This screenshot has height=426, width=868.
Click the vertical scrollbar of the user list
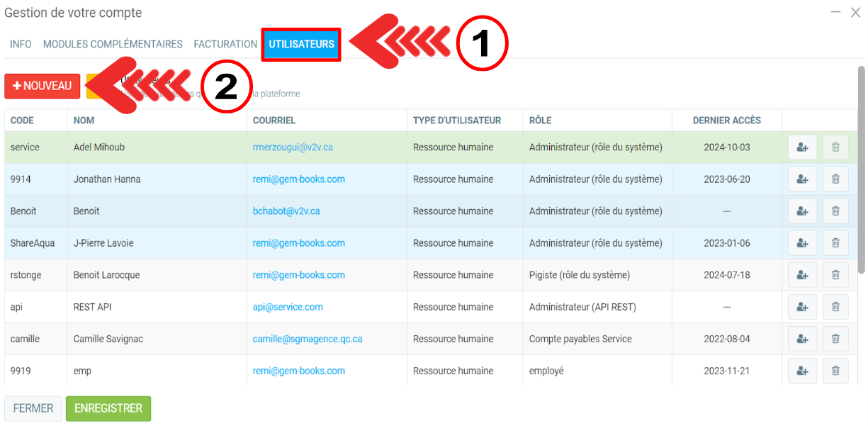point(861,170)
